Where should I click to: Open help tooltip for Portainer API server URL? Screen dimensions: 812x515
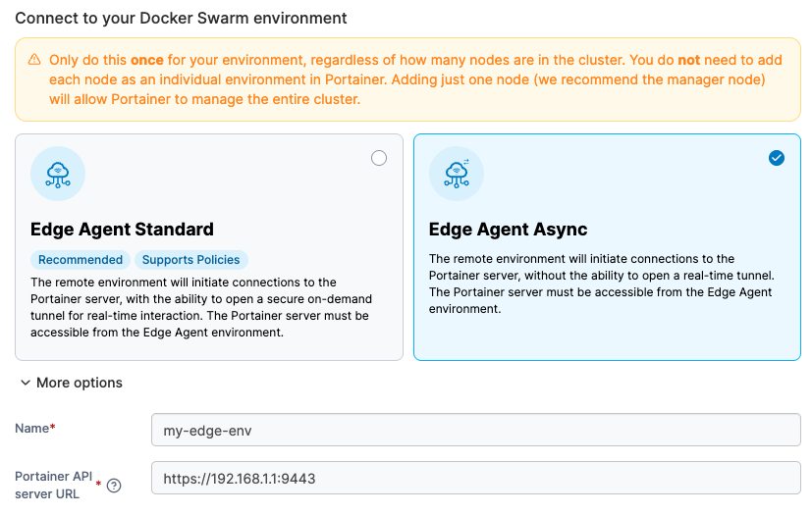[114, 486]
